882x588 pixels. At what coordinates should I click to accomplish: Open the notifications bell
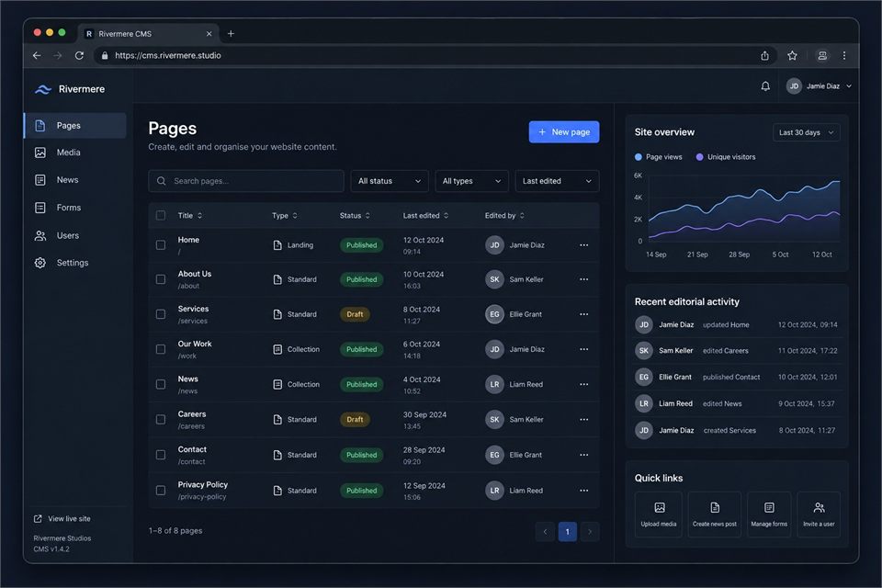[765, 86]
